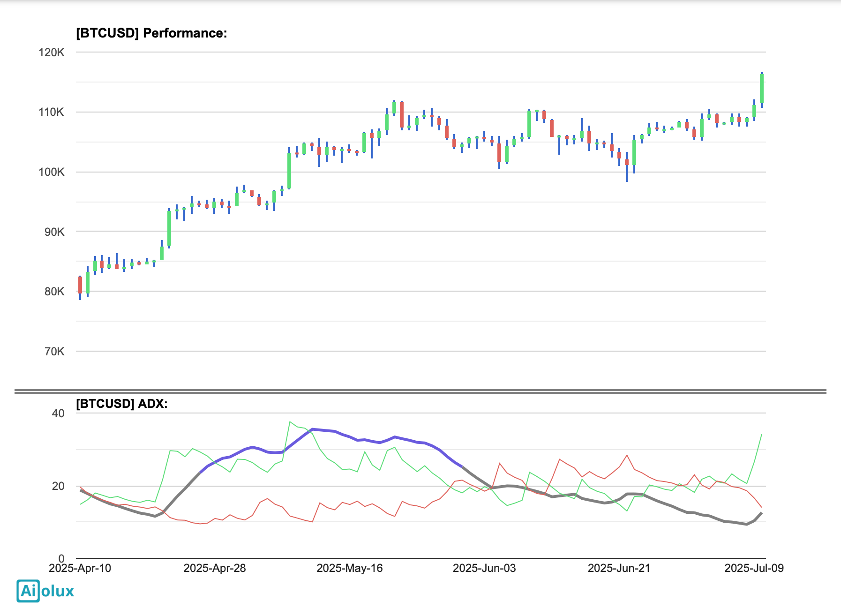Click the ADX axis label 40
841x616 pixels.
pos(58,413)
